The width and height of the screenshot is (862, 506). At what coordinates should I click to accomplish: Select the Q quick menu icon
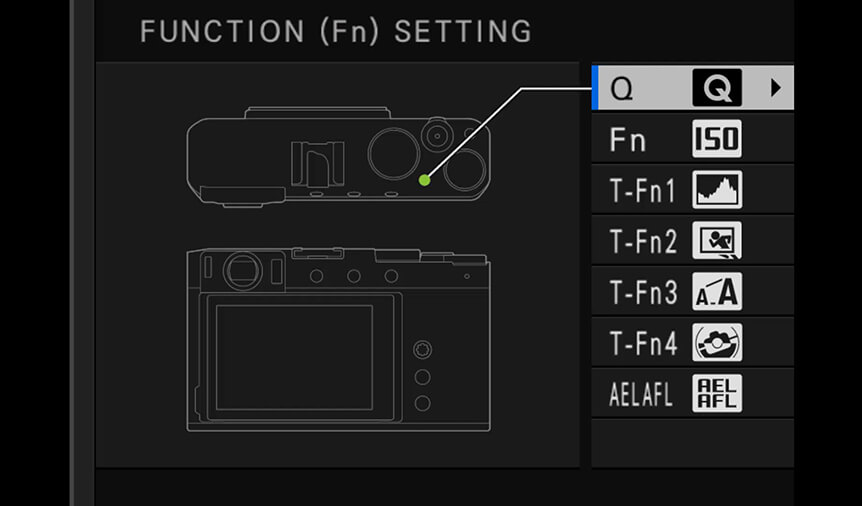click(x=717, y=87)
